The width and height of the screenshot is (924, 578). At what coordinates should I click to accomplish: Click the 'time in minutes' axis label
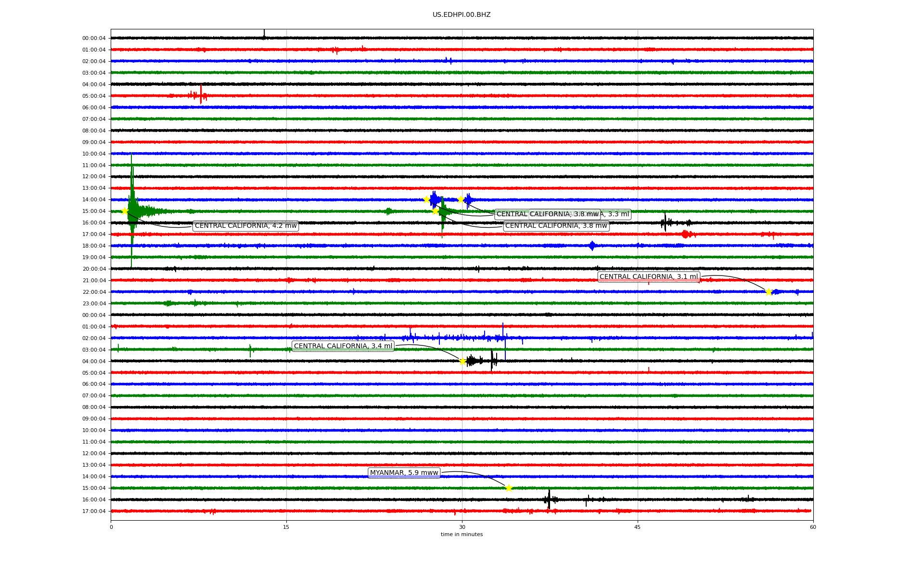pyautogui.click(x=462, y=535)
